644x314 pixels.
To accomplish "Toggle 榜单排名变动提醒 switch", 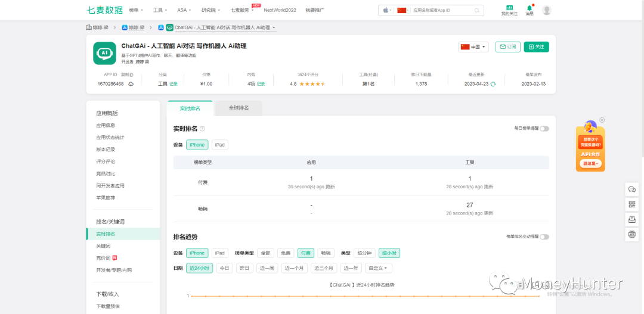I will [x=544, y=237].
